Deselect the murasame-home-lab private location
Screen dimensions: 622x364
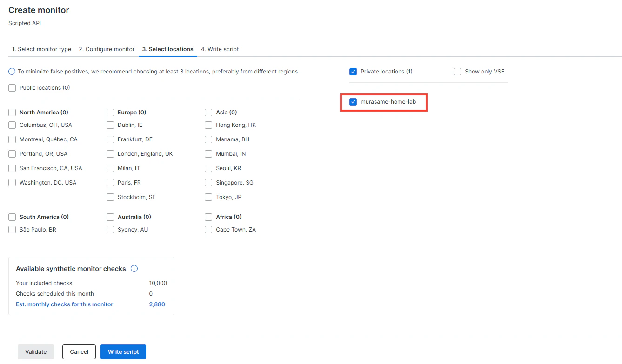click(x=353, y=102)
